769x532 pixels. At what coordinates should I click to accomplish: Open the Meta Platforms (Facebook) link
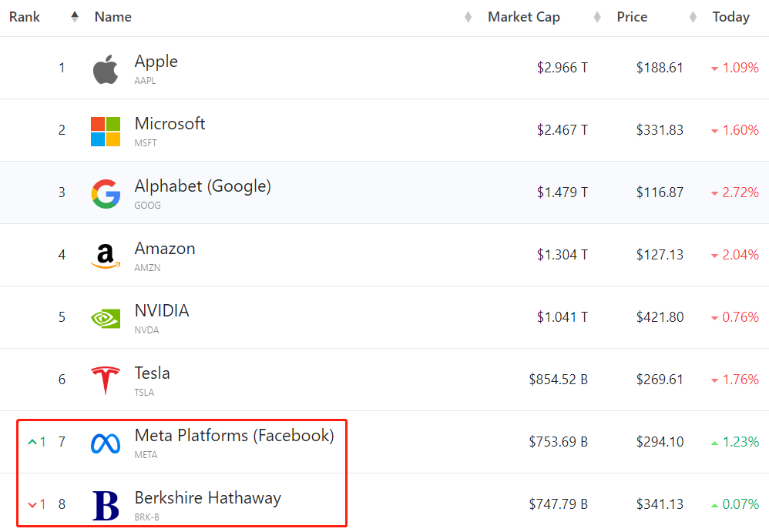click(x=234, y=436)
